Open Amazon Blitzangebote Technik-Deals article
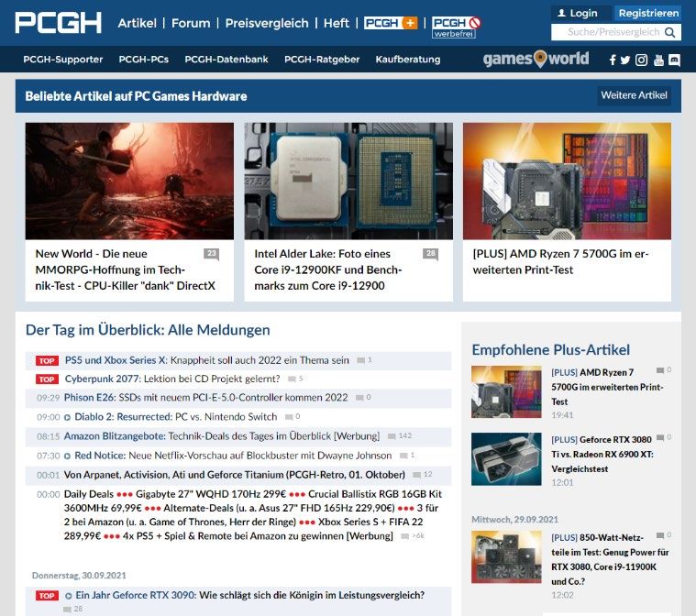The height and width of the screenshot is (616, 696). pyautogui.click(x=222, y=436)
